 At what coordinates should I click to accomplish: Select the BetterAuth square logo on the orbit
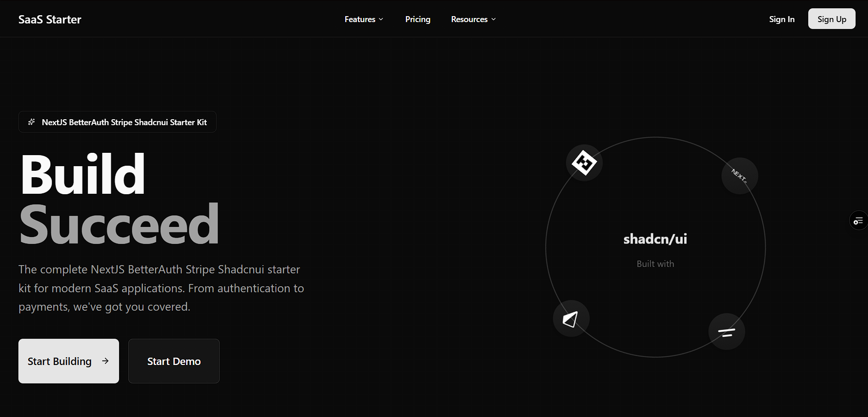[x=584, y=162]
